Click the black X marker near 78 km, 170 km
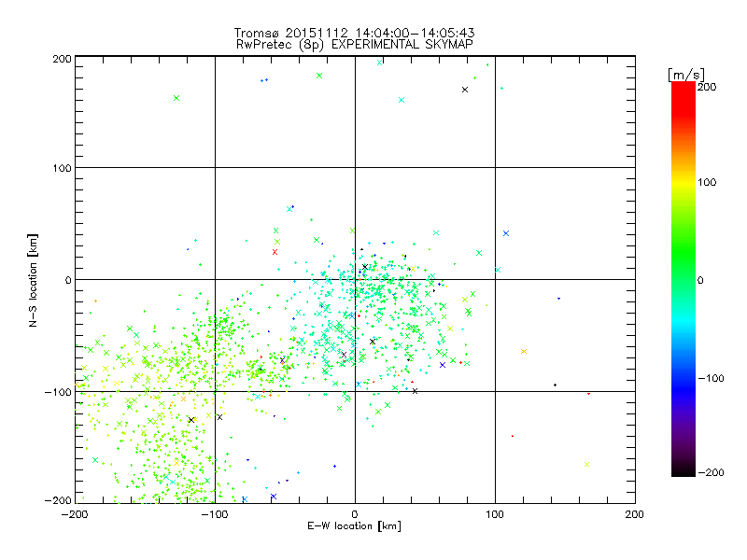747x560 pixels. click(x=465, y=90)
